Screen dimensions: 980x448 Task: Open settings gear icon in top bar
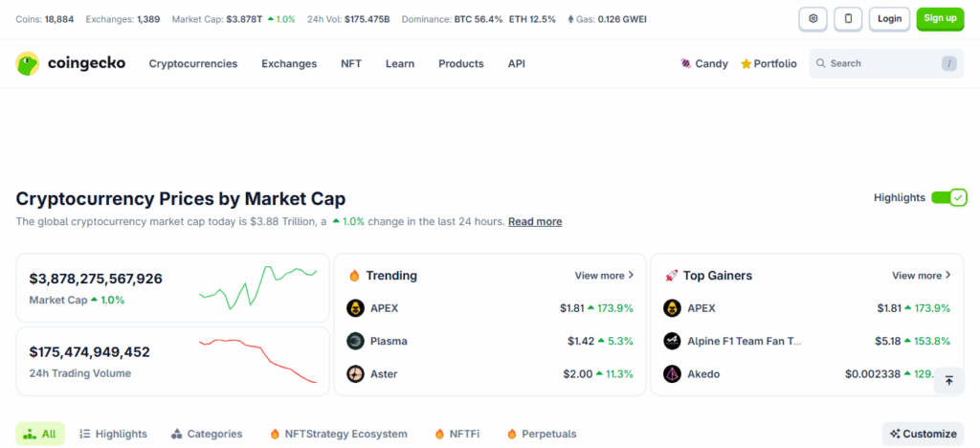[x=813, y=18]
